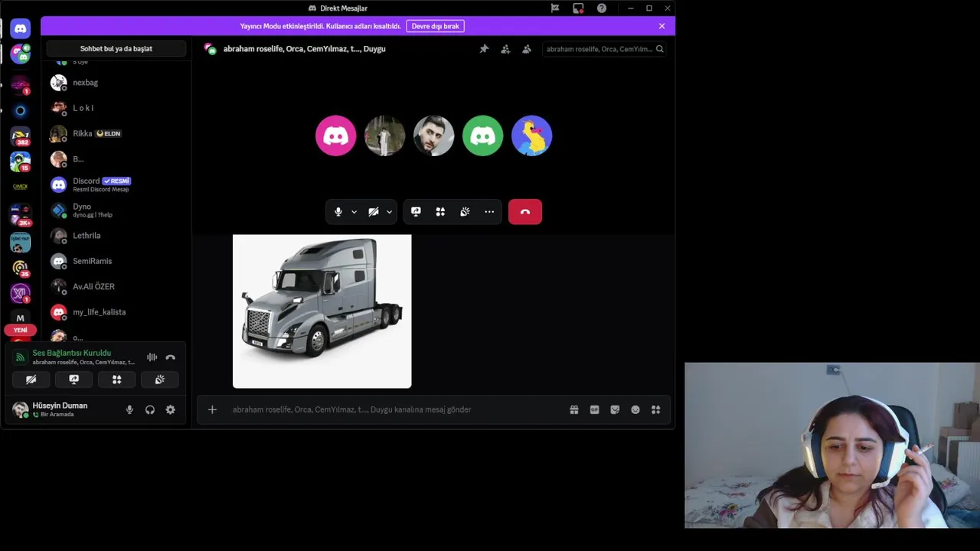Open nexbag direct message
This screenshot has height=551, width=980.
click(116, 83)
